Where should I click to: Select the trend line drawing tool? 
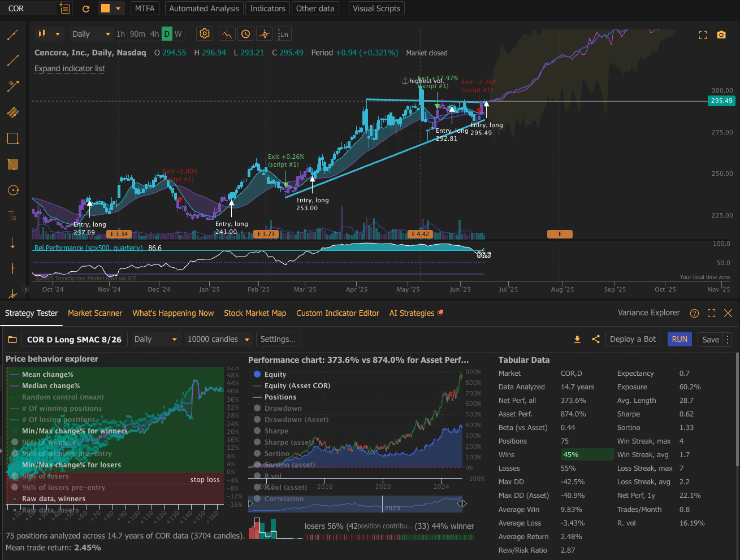[12, 35]
